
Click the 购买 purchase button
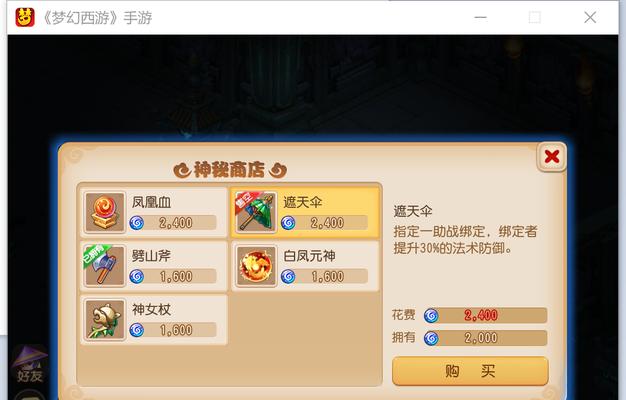(x=470, y=371)
